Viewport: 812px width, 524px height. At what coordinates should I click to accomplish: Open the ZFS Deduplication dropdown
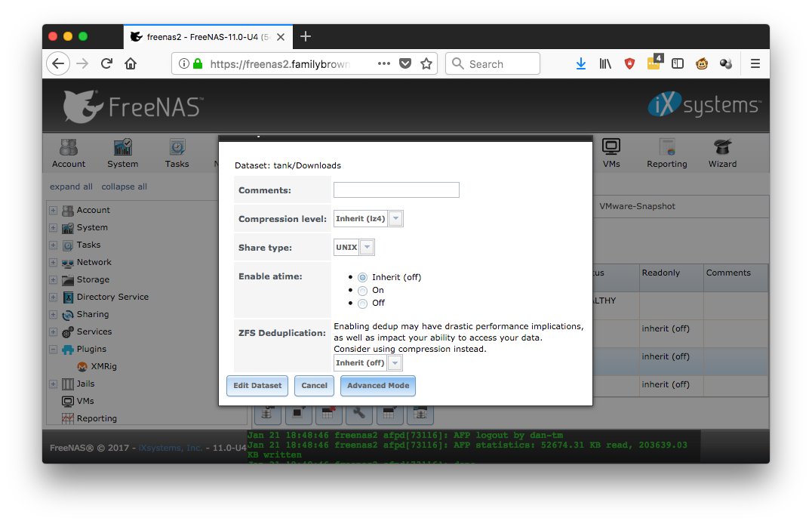click(x=395, y=363)
